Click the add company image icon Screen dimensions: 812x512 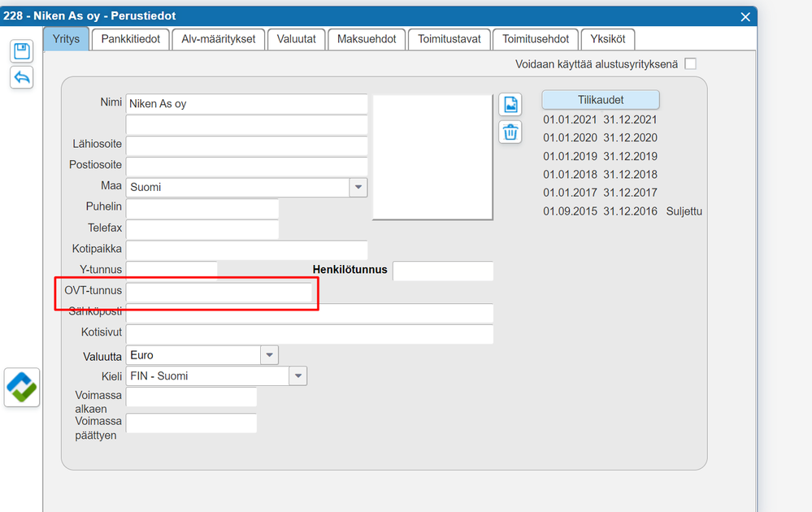tap(510, 105)
